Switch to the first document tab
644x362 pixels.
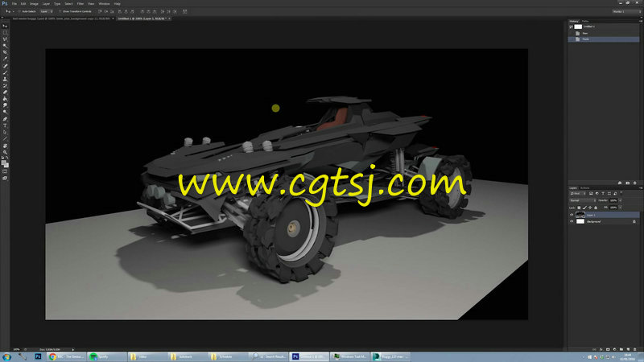[62, 19]
